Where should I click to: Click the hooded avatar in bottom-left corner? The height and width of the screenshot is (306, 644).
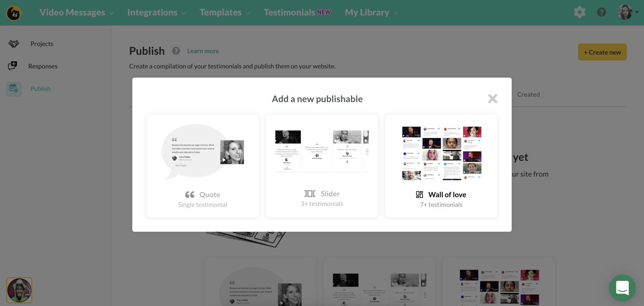(19, 290)
